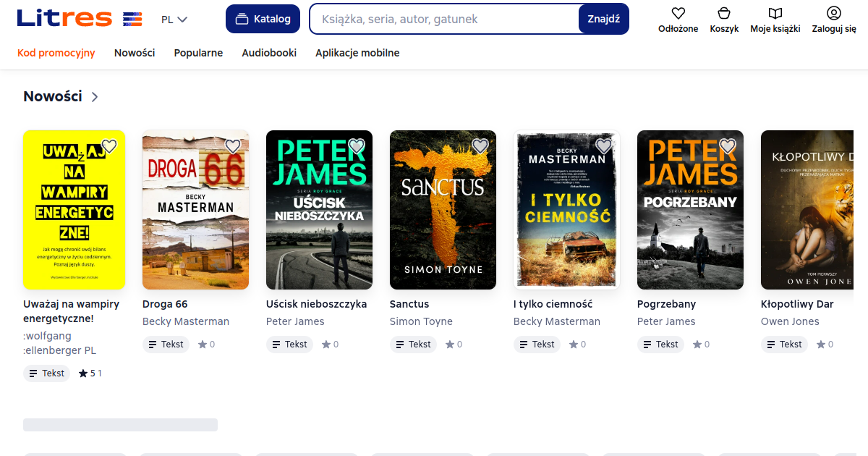The height and width of the screenshot is (456, 868).
Task: Open Aplikacje mobilne menu item
Action: pos(357,53)
